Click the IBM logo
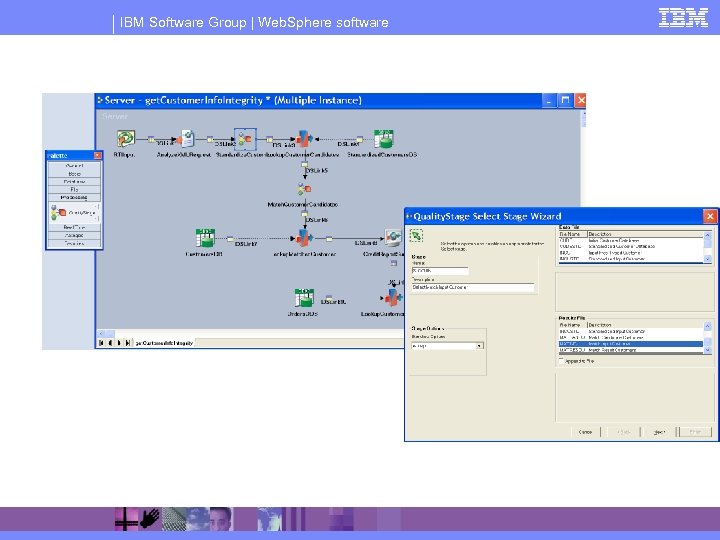Viewport: 720px width, 540px height. point(683,17)
